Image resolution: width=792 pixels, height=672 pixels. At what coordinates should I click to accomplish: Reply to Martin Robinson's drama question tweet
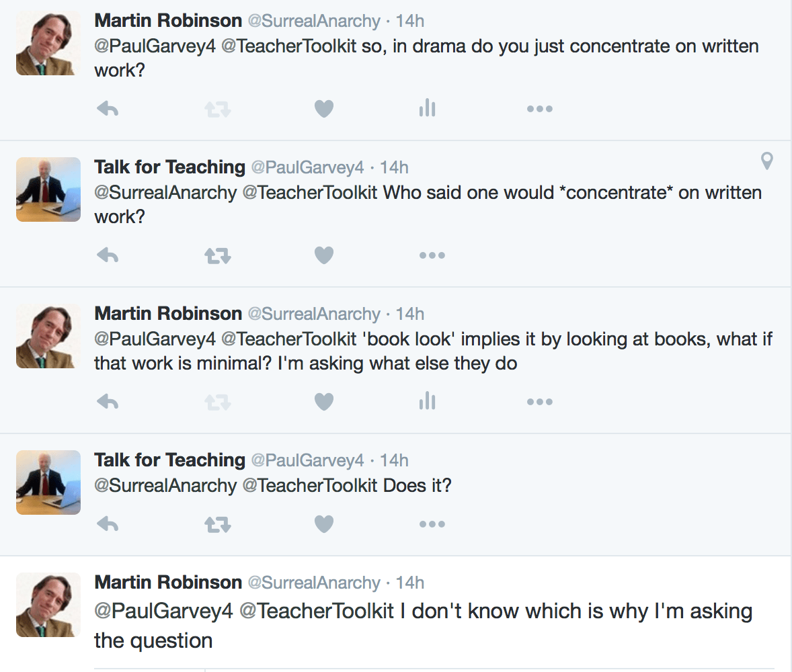108,108
